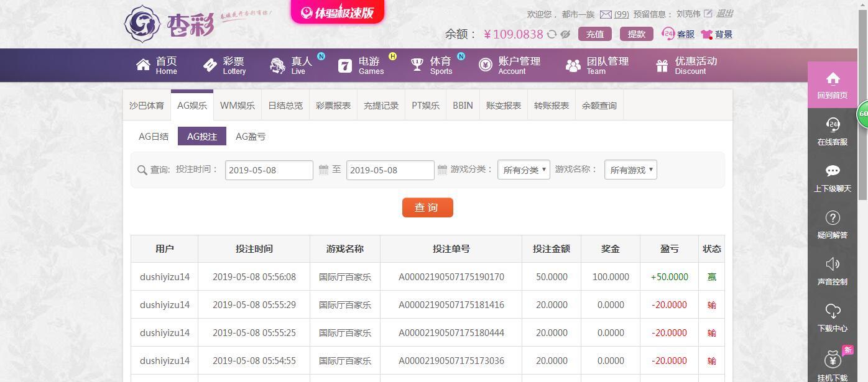Screen dimensions: 868x382
Task: Toggle the eye icon to hide balance
Action: point(563,35)
